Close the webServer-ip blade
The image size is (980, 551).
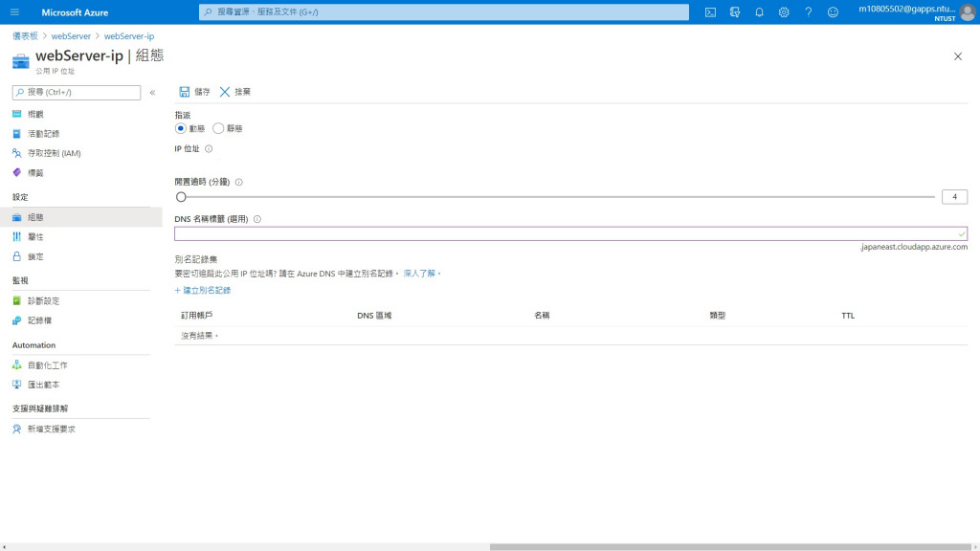[x=957, y=56]
